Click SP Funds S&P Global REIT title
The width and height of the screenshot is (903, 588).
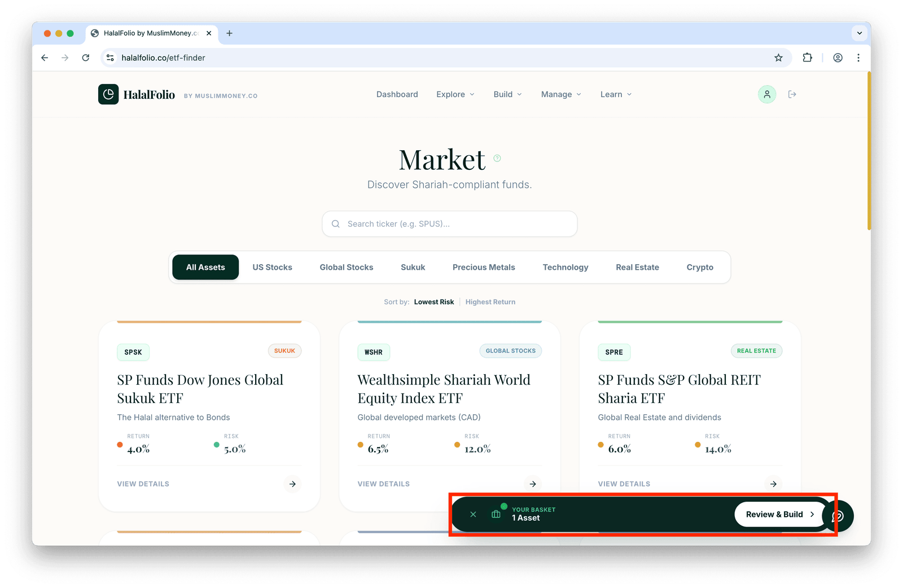tap(680, 389)
